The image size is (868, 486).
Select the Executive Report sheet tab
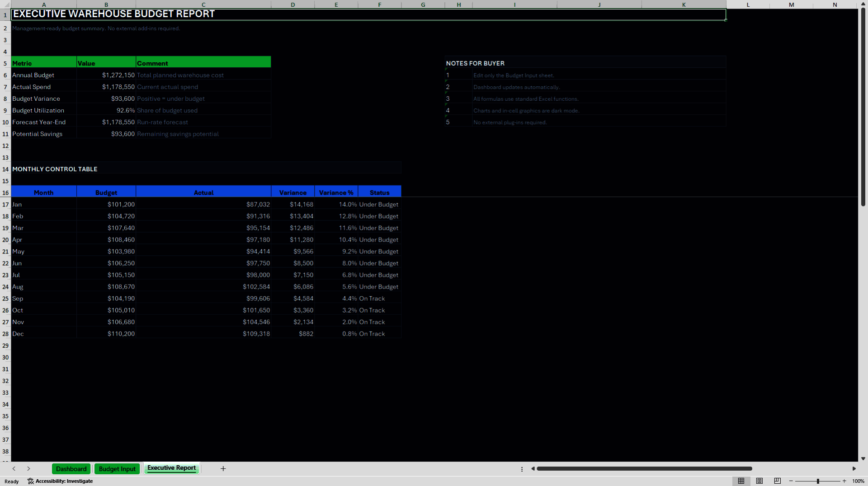coord(171,468)
